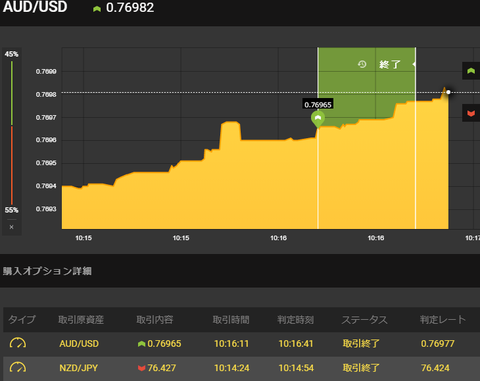Click the 76.427 value in the table
Screen dimensions: 480x381
point(162,368)
